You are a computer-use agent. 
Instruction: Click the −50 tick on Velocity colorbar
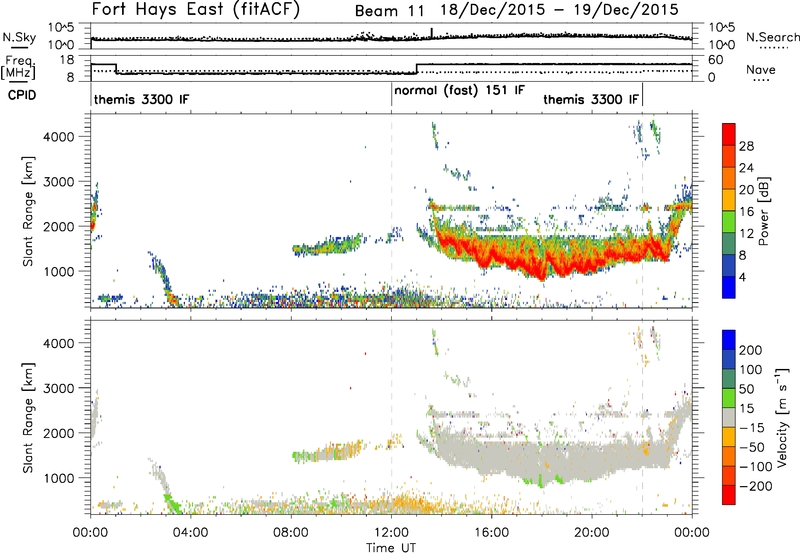pos(753,447)
